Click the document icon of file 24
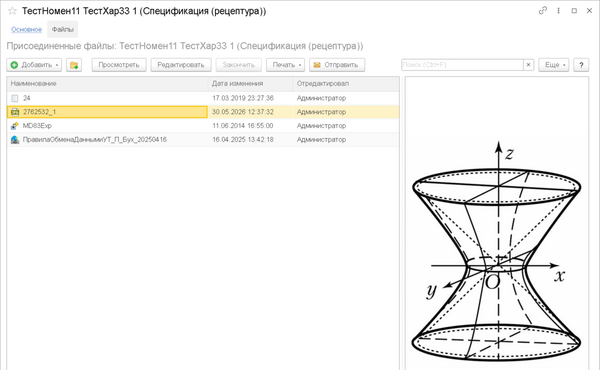 click(15, 98)
